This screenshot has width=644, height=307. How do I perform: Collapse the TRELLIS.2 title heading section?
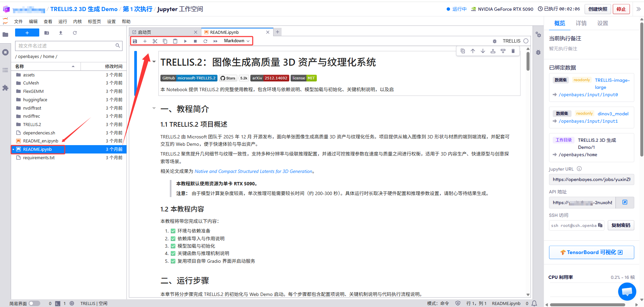tap(154, 62)
